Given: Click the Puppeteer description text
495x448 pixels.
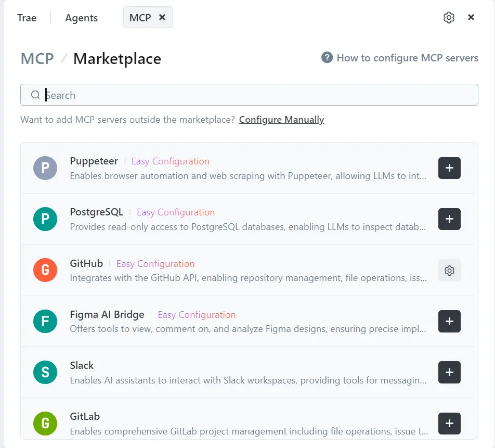Looking at the screenshot, I should coord(248,176).
